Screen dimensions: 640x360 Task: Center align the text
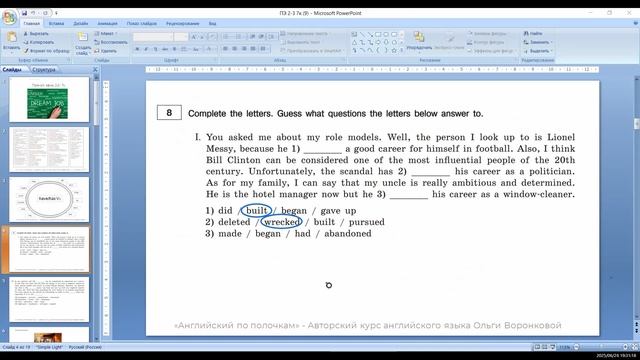pyautogui.click(x=234, y=49)
